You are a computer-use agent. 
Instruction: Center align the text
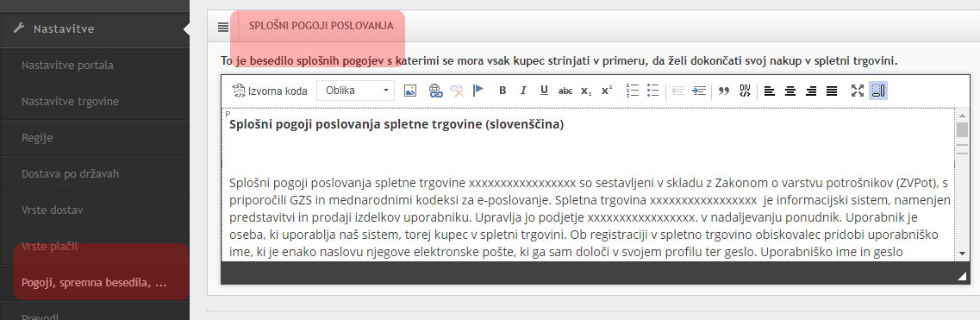(x=790, y=91)
